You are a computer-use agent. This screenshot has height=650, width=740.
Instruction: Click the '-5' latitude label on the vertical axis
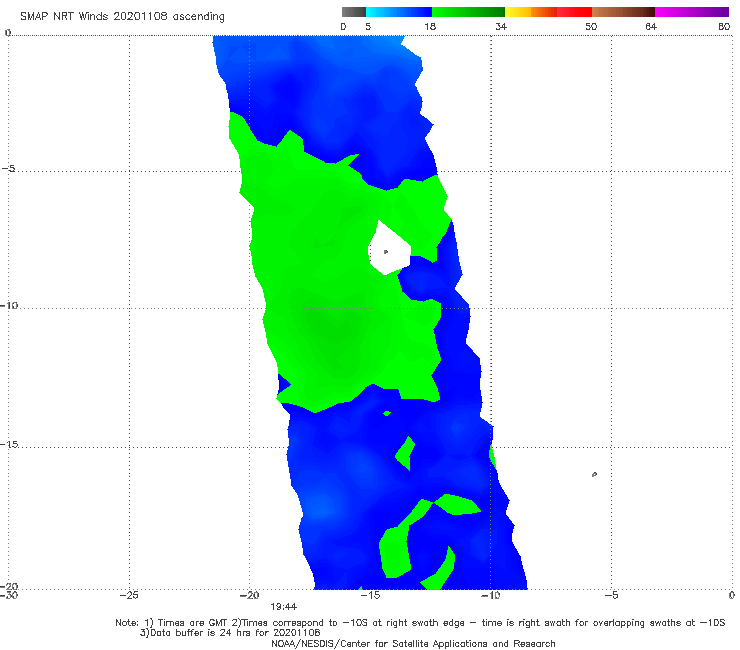tap(9, 169)
